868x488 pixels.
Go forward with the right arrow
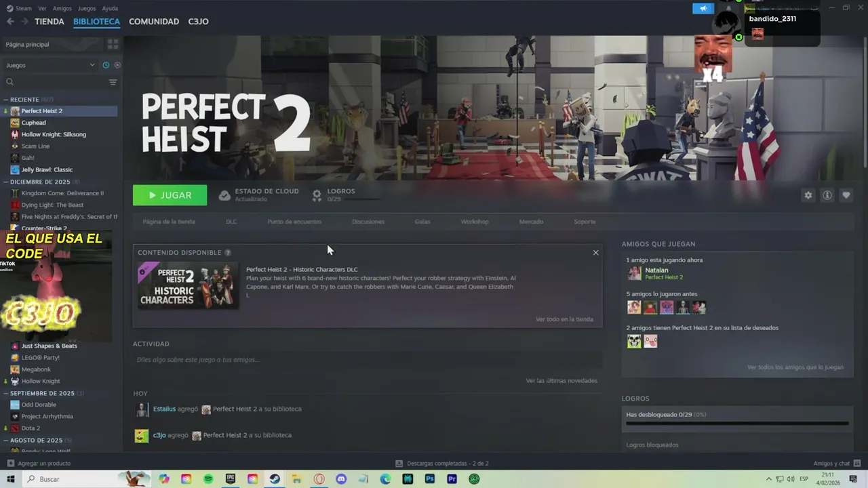(x=24, y=22)
